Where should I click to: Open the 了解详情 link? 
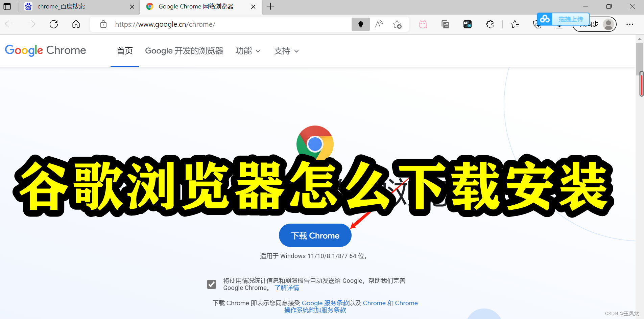287,288
